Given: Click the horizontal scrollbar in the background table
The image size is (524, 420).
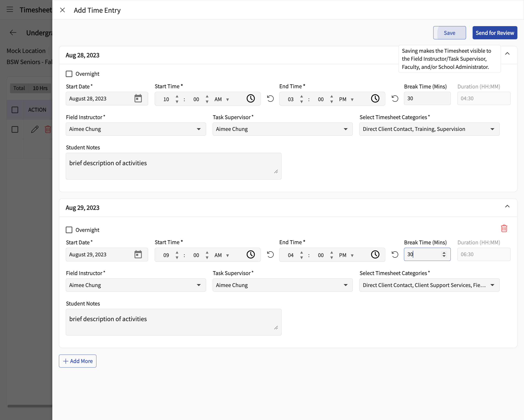Looking at the screenshot, I should coord(30,406).
